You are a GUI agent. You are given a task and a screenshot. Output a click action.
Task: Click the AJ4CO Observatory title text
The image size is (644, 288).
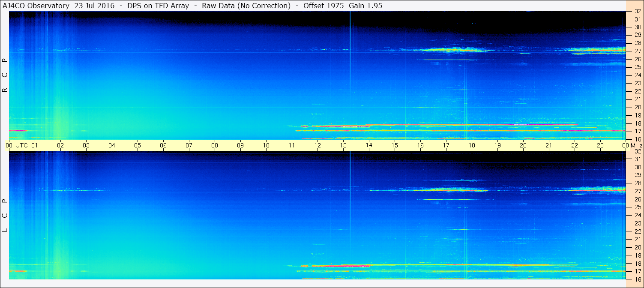point(36,6)
